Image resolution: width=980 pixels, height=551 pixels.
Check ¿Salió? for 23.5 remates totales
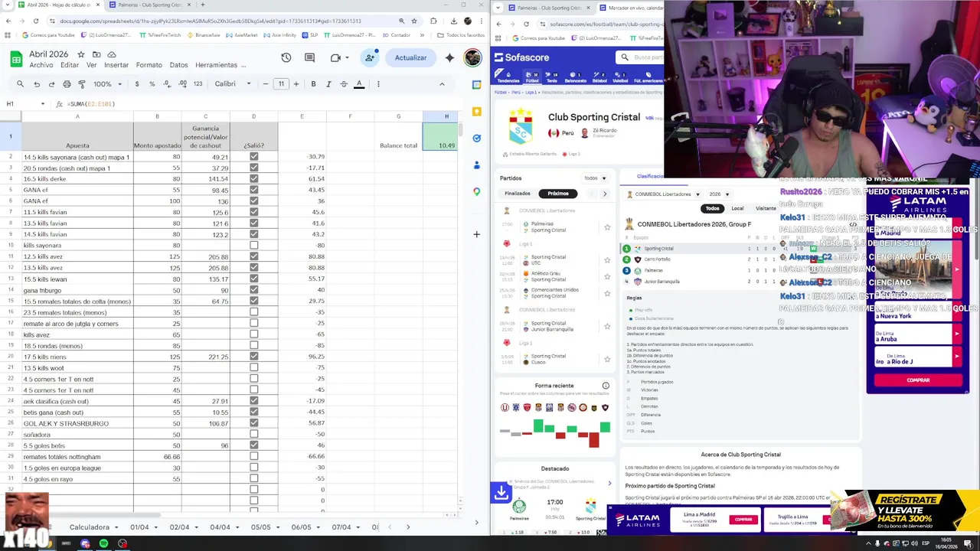253,312
